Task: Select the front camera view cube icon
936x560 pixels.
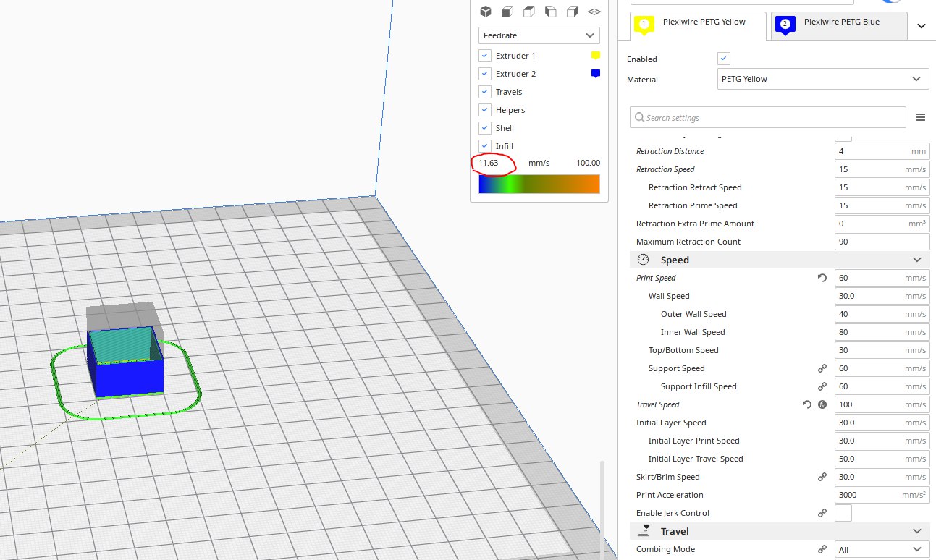Action: pos(507,12)
